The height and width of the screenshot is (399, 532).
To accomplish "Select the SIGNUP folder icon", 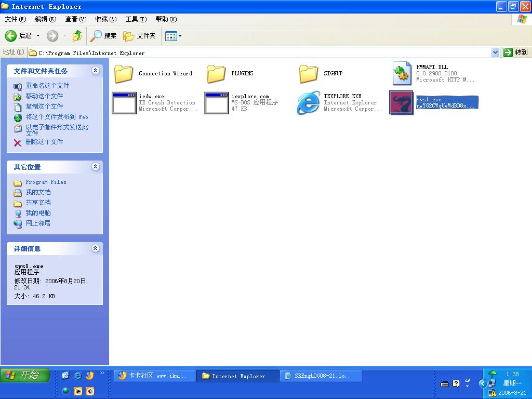I will click(309, 74).
